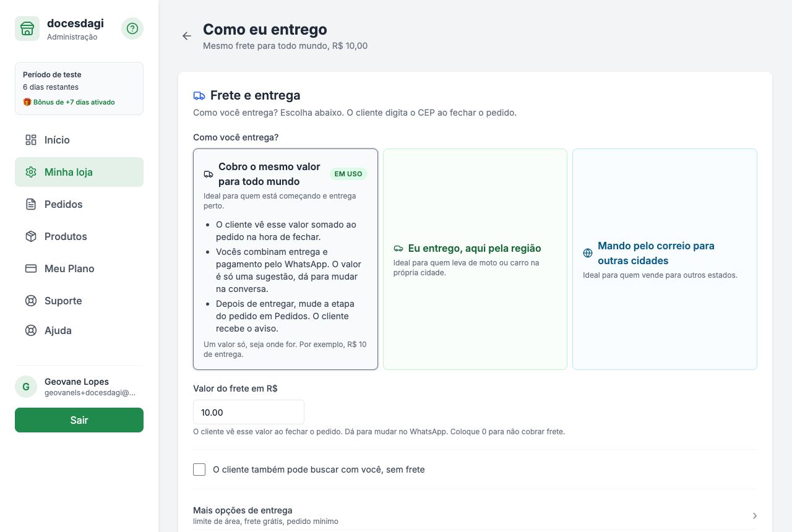This screenshot has height=532, width=792.
Task: Click the Meu Plano card icon
Action: 31,268
